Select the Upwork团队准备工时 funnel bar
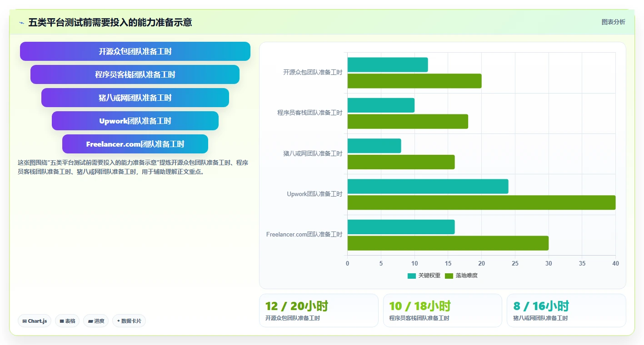Image resolution: width=644 pixels, height=345 pixels. pyautogui.click(x=135, y=121)
